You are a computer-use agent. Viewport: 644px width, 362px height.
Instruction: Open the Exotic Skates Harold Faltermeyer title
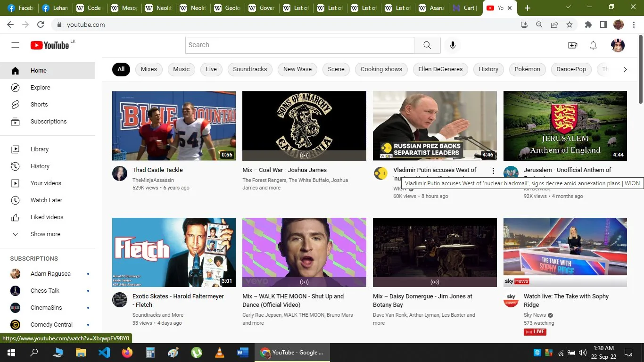178,300
